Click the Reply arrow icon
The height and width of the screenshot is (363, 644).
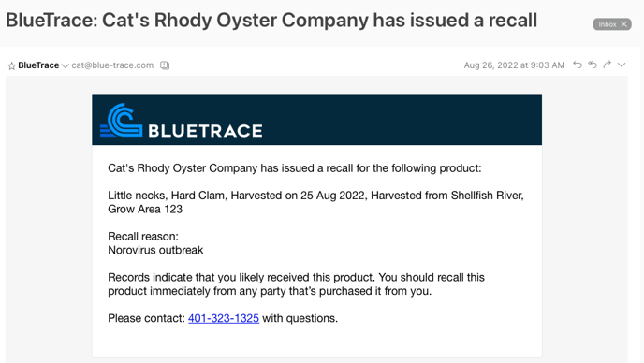[x=578, y=65]
